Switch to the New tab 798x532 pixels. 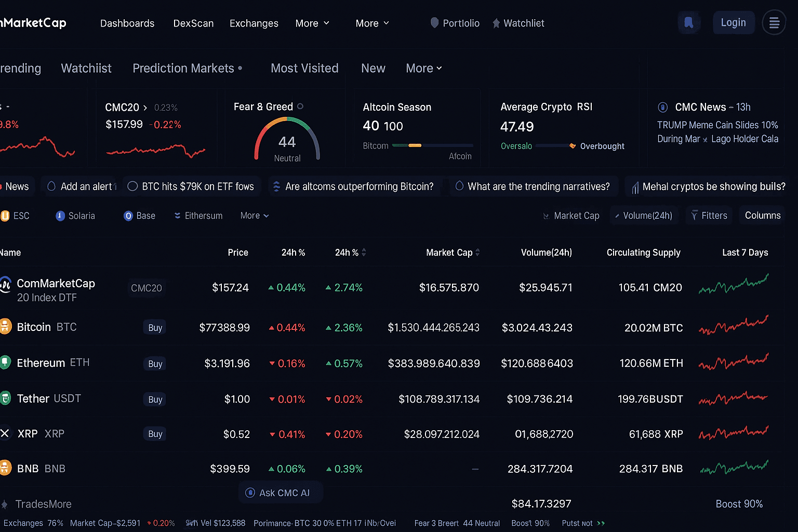click(373, 68)
